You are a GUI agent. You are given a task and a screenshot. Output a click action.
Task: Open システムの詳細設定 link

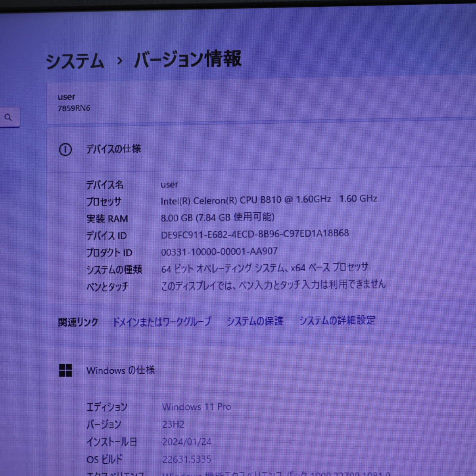pyautogui.click(x=337, y=320)
